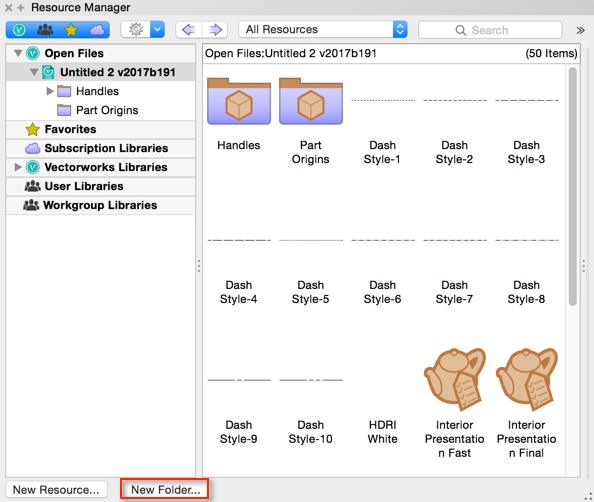Expand toolbar overflow double chevron
594x502 pixels.
pos(580,30)
